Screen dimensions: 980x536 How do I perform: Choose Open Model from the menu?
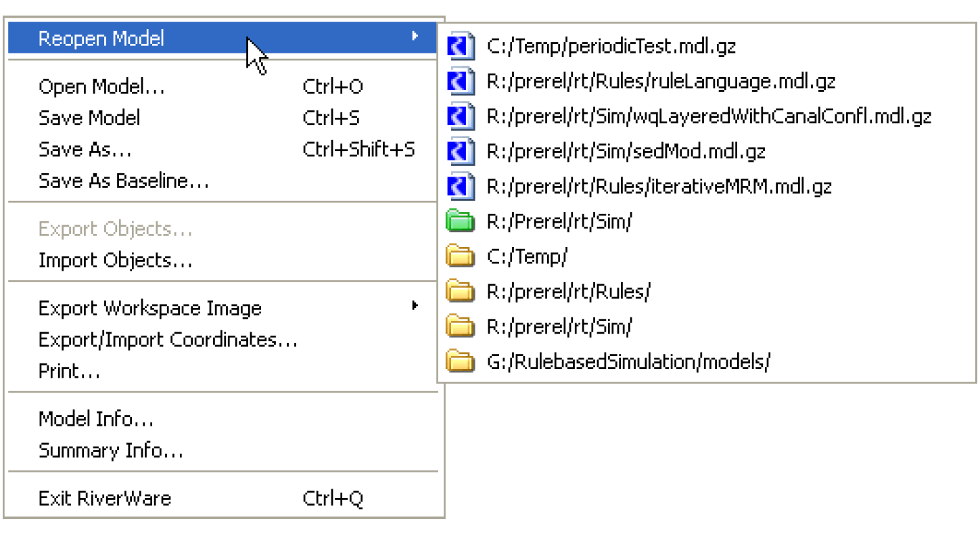point(101,87)
